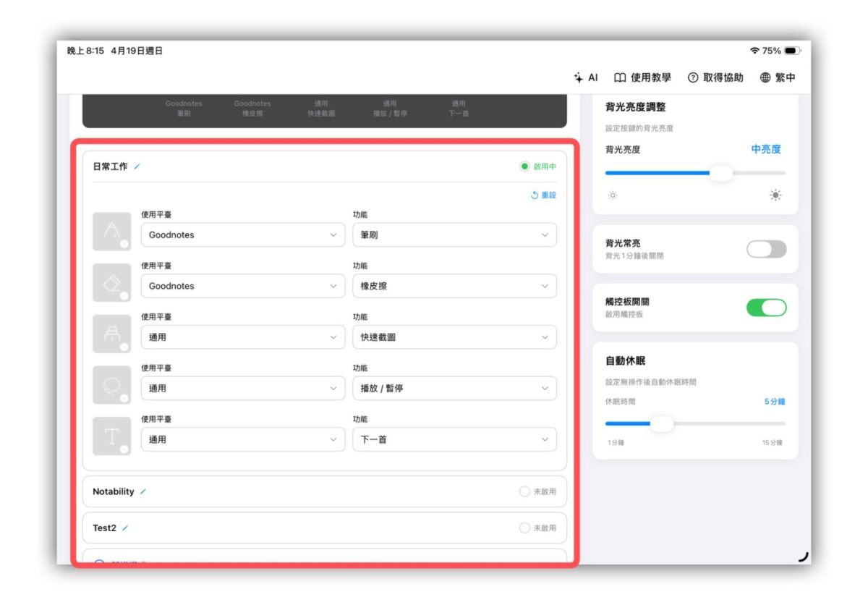Screen dimensions: 868x605
Task: Click the Test2 profile title
Action: tap(104, 528)
